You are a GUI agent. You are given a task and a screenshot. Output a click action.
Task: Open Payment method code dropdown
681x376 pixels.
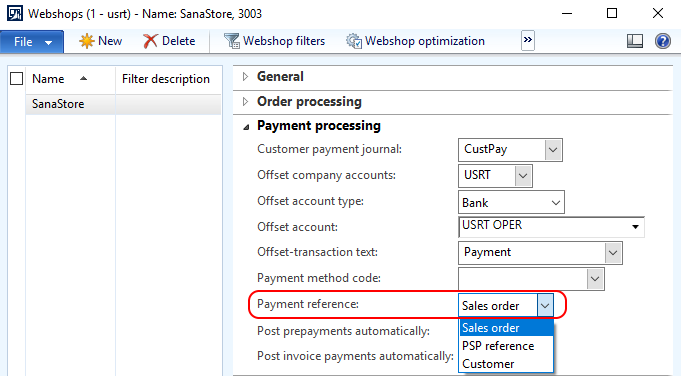(595, 279)
